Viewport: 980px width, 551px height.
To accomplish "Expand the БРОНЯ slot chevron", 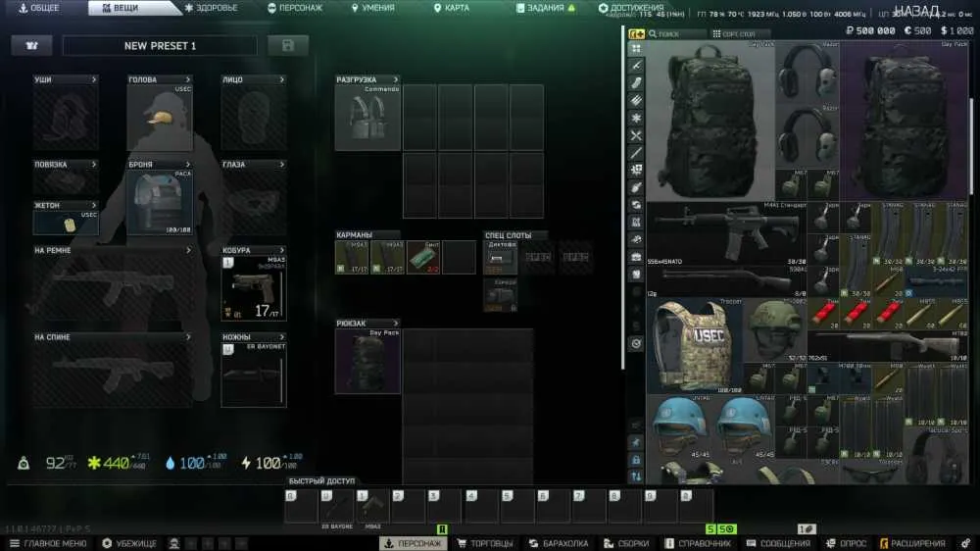I will [187, 165].
